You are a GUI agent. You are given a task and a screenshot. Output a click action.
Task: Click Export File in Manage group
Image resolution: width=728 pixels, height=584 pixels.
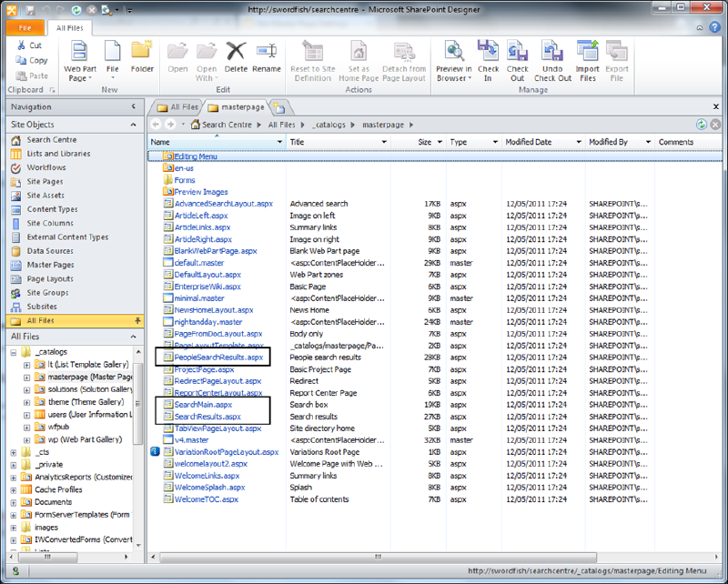617,61
